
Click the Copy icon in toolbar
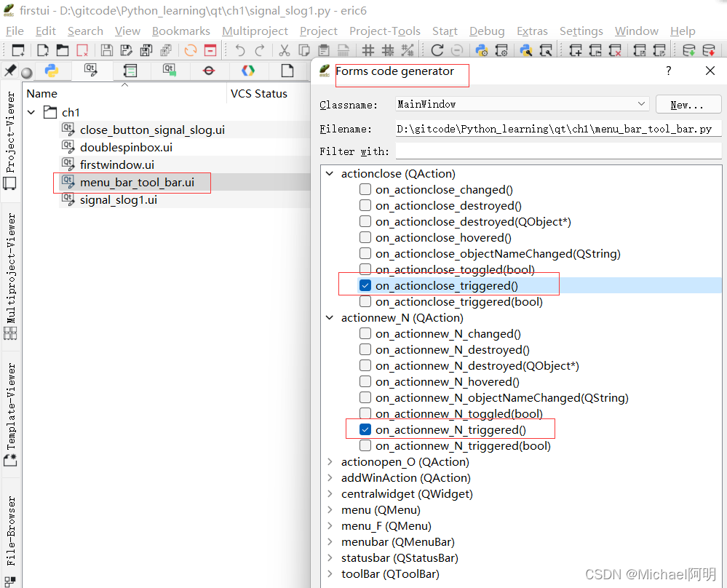(x=304, y=50)
